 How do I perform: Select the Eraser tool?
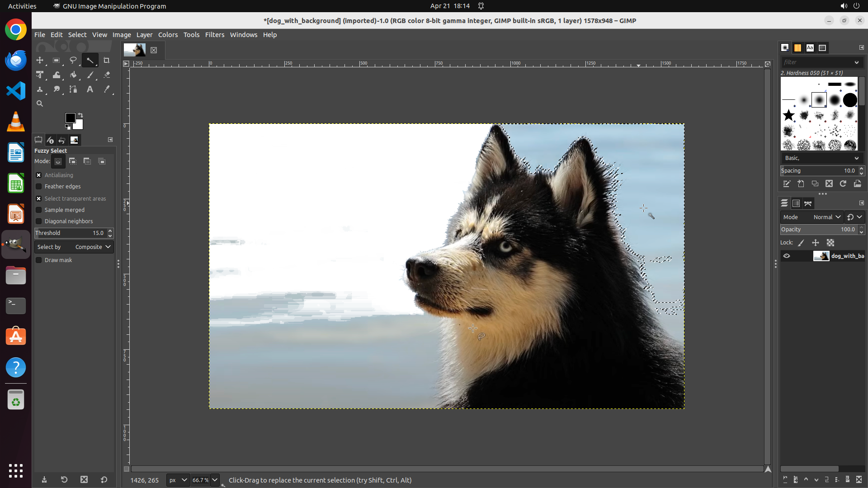pyautogui.click(x=107, y=75)
